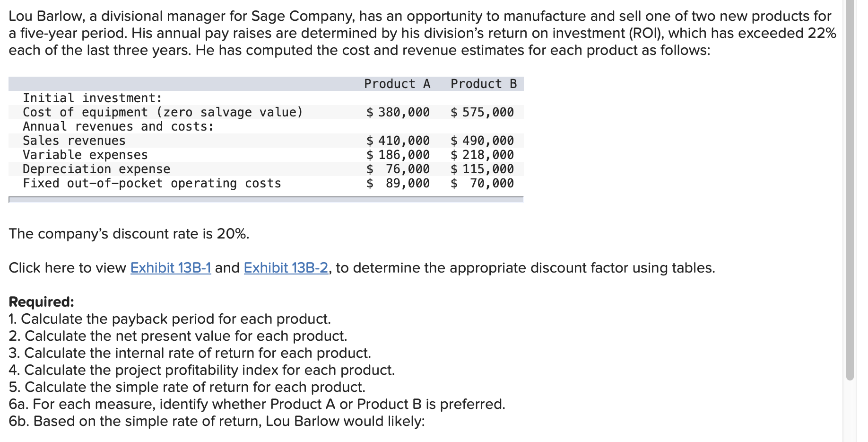Click the Depreciation expense row label

[96, 169]
